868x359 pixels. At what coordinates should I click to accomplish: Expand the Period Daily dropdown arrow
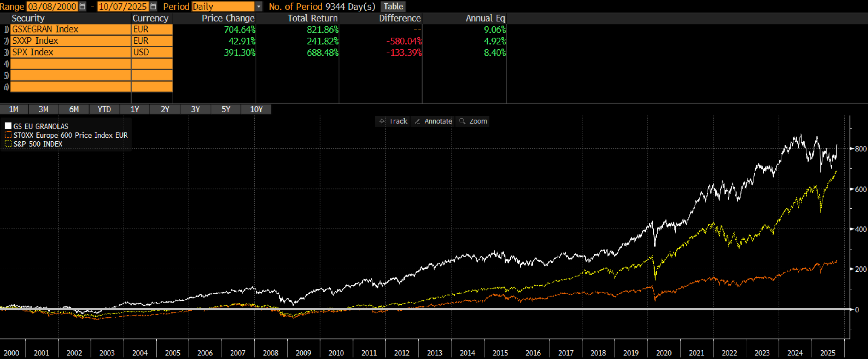click(x=259, y=6)
